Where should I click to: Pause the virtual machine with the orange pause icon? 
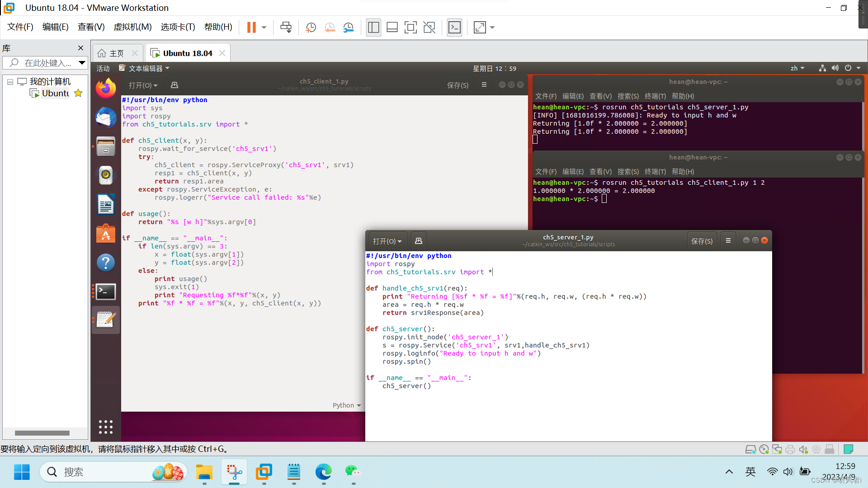[251, 28]
